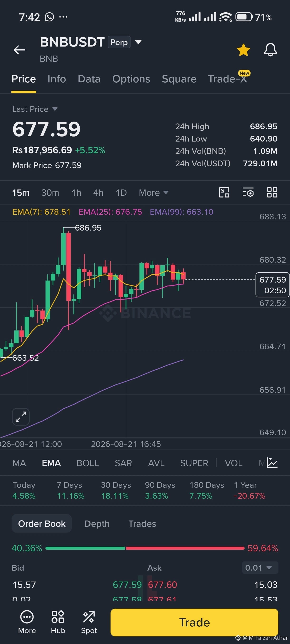Enable the BOLL indicator
290x644 pixels.
(87, 463)
